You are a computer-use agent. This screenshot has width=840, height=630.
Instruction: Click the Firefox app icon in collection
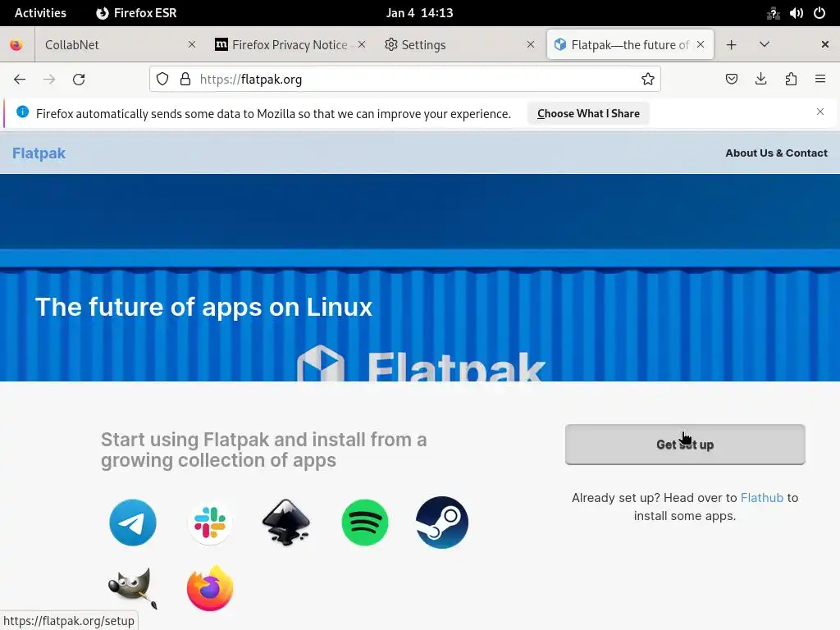click(210, 588)
